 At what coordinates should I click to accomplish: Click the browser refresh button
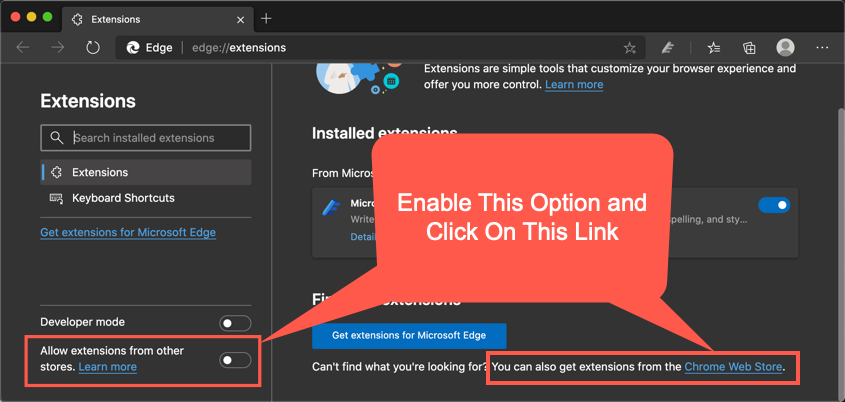coord(93,47)
